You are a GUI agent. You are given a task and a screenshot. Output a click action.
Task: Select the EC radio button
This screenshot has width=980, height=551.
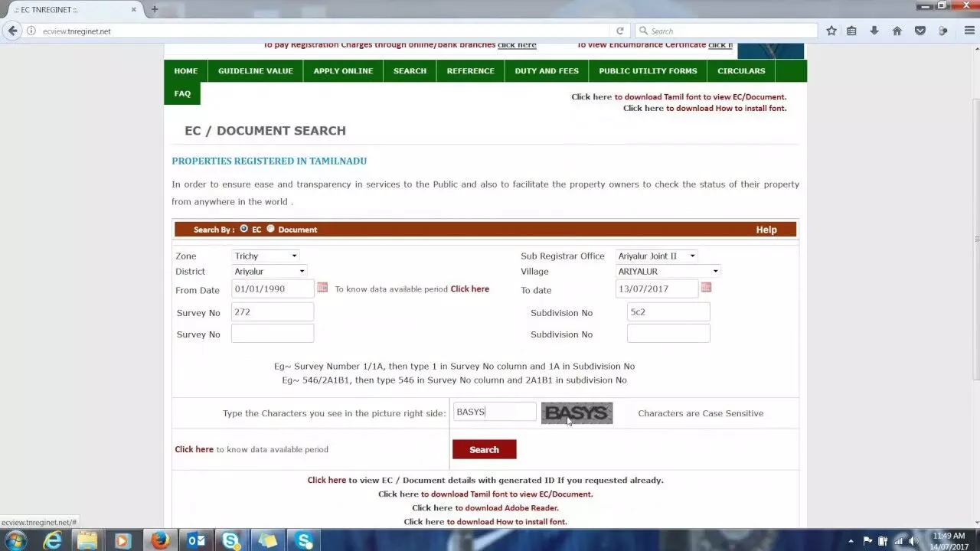[243, 229]
